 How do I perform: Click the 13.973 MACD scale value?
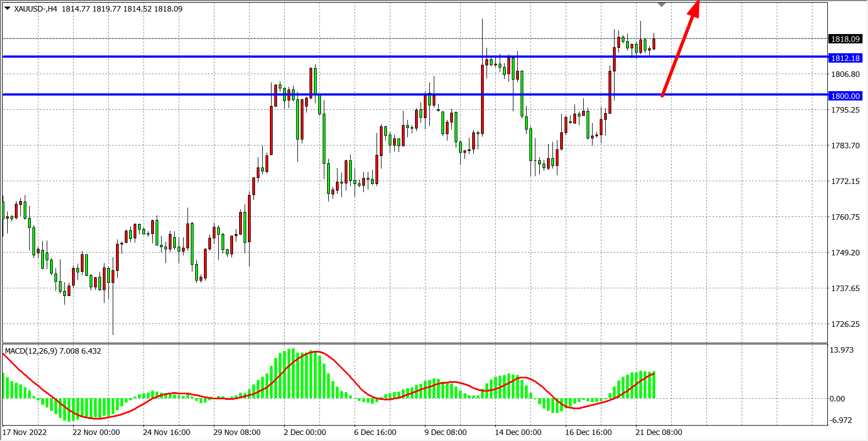[x=841, y=350]
